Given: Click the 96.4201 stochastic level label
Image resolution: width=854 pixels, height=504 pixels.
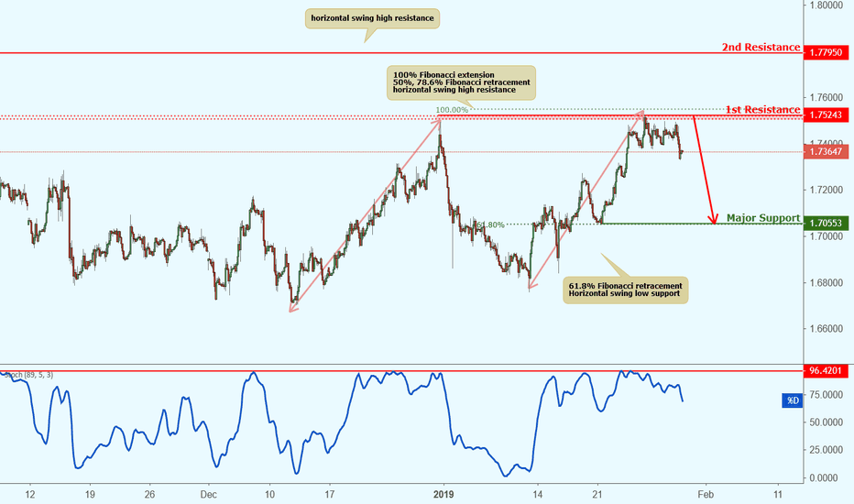Looking at the screenshot, I should (826, 371).
